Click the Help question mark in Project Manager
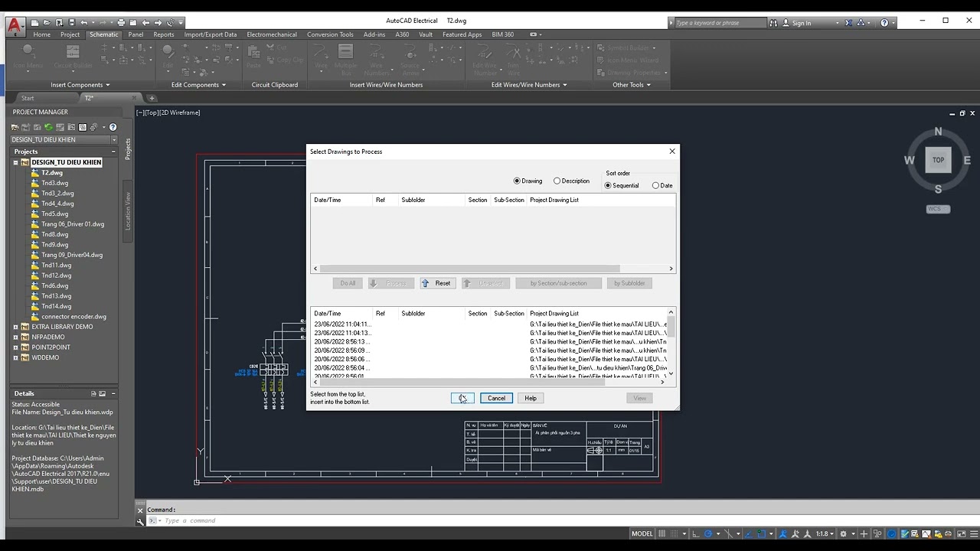Image resolution: width=980 pixels, height=551 pixels. [113, 127]
